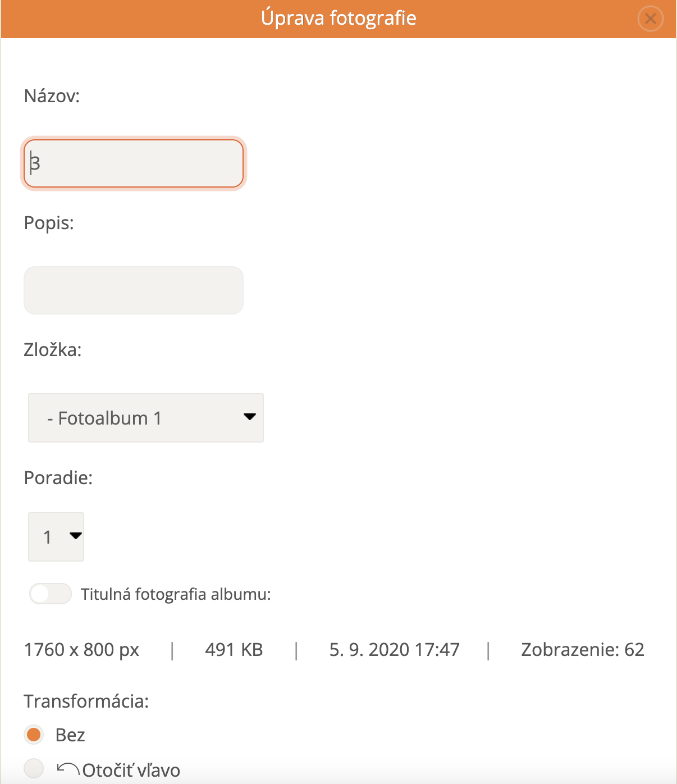Click the Úprava fotografie title bar

pos(339,19)
